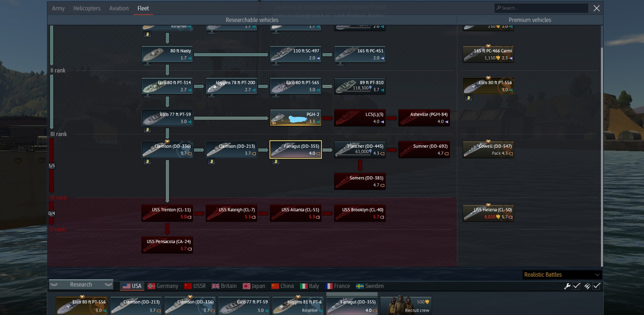
Task: Select the Japan nation tab
Action: tap(254, 286)
